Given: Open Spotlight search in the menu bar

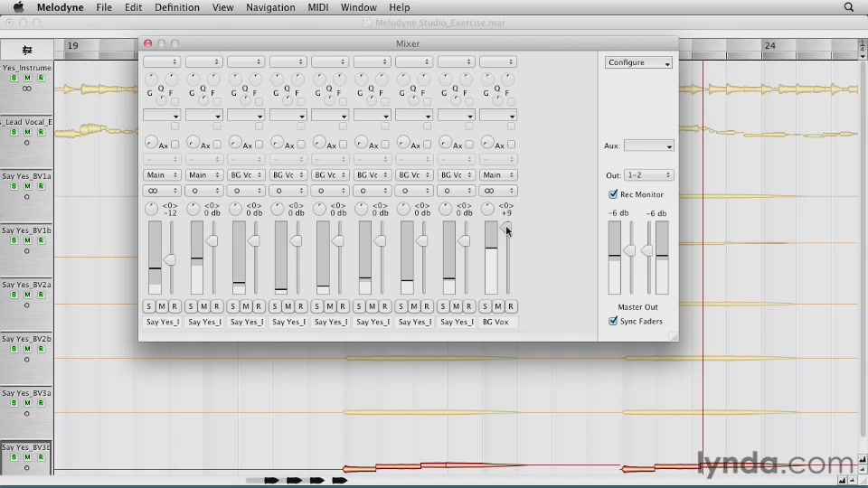Looking at the screenshot, I should (x=849, y=7).
